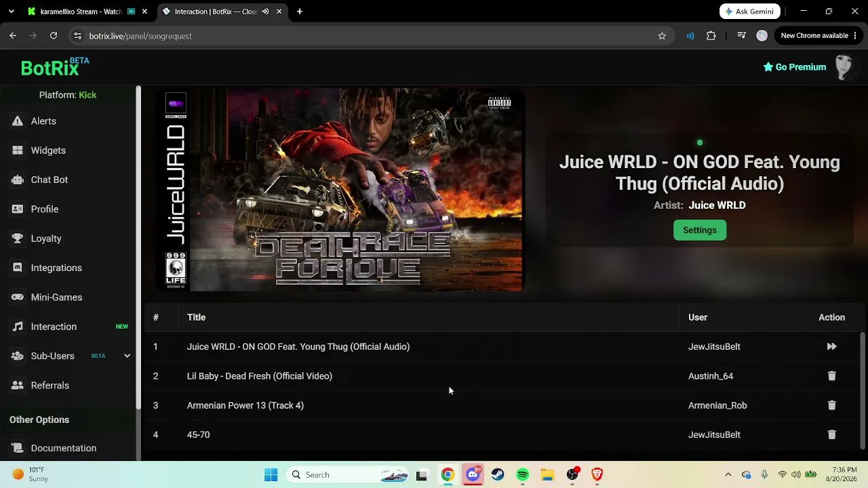This screenshot has height=488, width=868.
Task: Remove Armenian Power 13 from queue
Action: [831, 405]
